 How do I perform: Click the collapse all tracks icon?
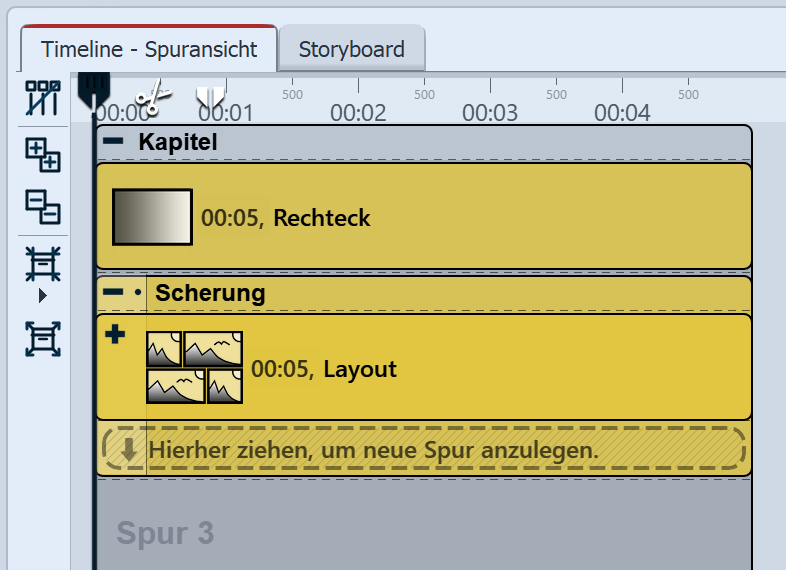(x=43, y=206)
